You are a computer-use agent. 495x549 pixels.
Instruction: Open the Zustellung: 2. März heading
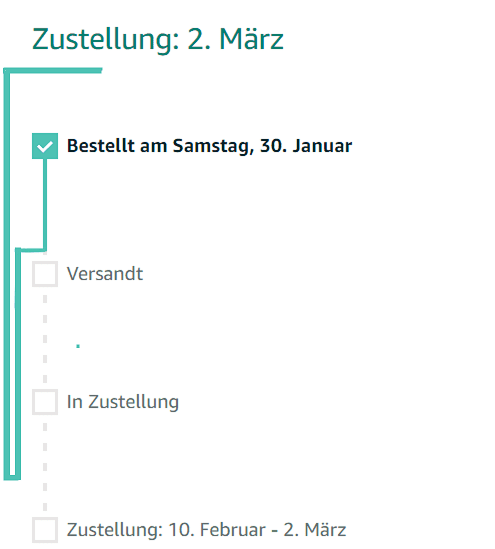[x=158, y=39]
